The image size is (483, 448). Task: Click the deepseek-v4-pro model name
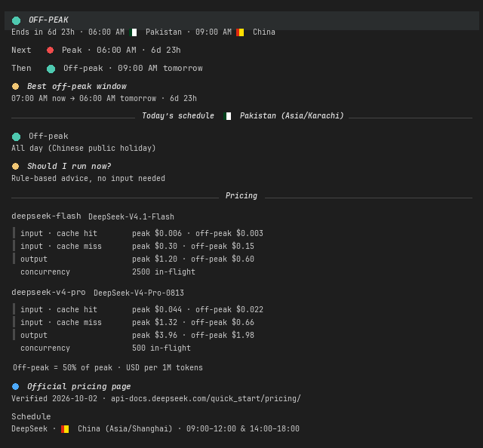pos(48,292)
